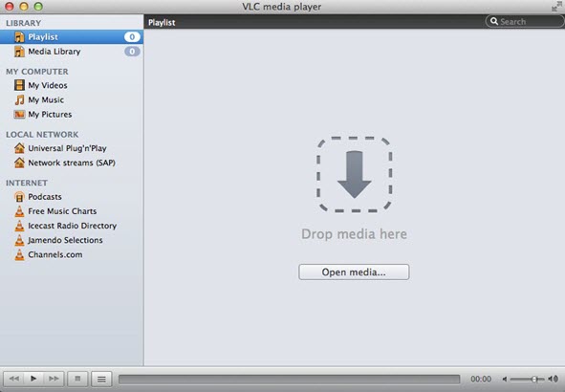Image resolution: width=565 pixels, height=392 pixels.
Task: Toggle the playlist view button
Action: [101, 379]
